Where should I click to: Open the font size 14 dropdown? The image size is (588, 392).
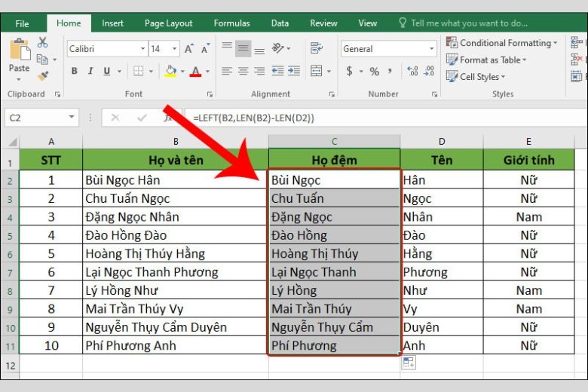coord(174,49)
